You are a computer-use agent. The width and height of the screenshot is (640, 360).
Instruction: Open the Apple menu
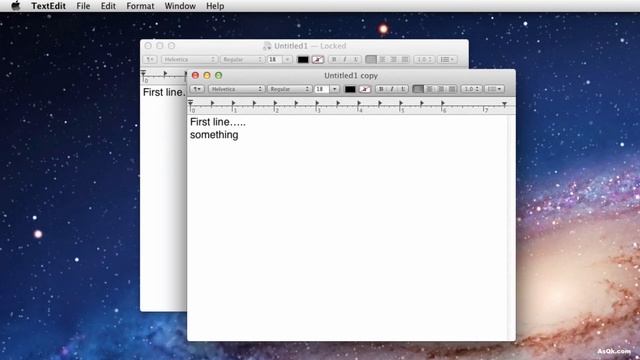[x=16, y=6]
